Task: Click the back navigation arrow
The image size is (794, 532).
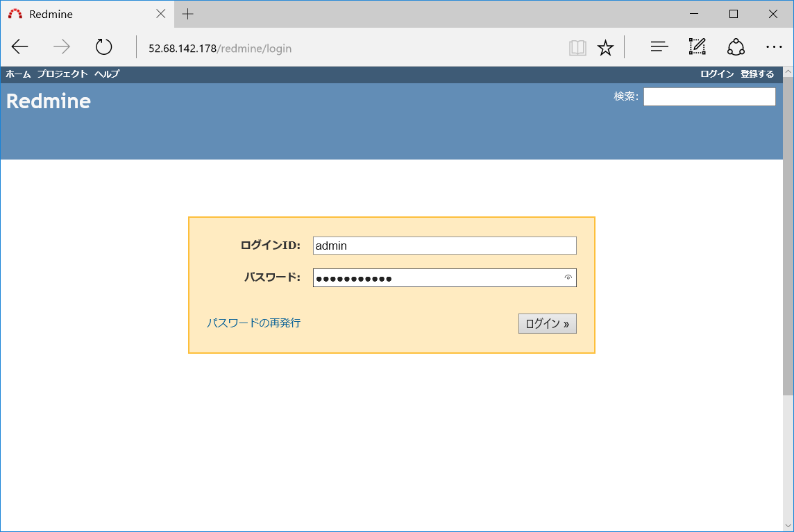Action: [19, 46]
